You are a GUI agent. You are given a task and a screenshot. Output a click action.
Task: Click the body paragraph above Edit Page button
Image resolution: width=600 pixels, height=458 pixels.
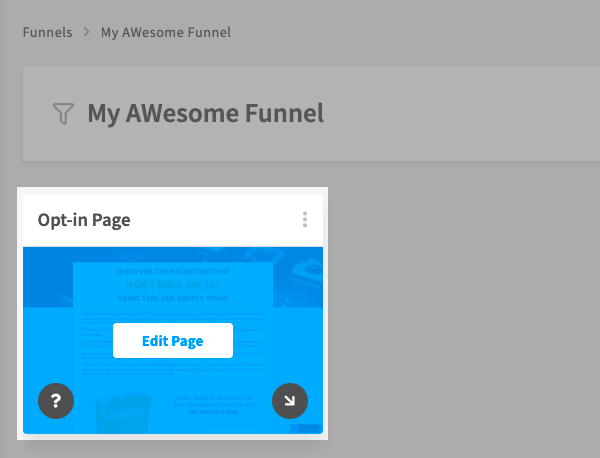(173, 316)
